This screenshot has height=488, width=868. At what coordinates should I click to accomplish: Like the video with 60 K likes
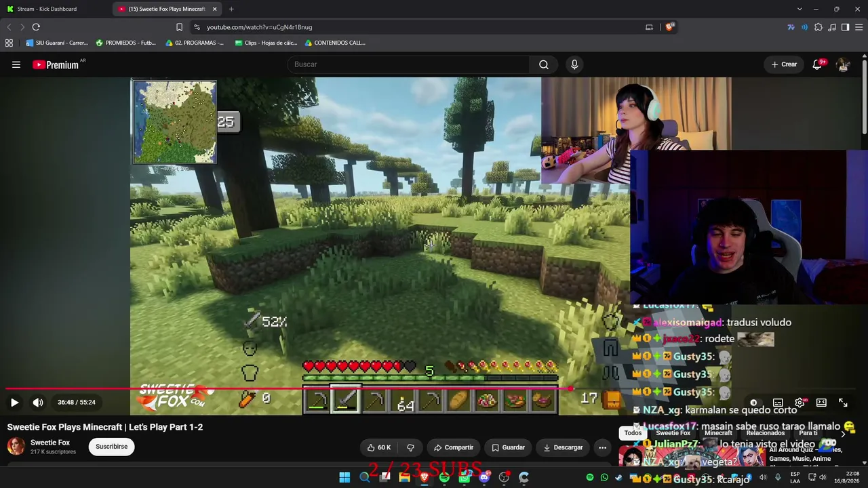point(378,447)
